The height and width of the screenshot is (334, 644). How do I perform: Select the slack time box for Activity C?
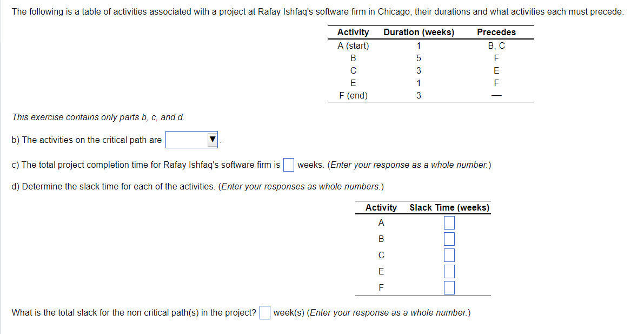pos(449,254)
